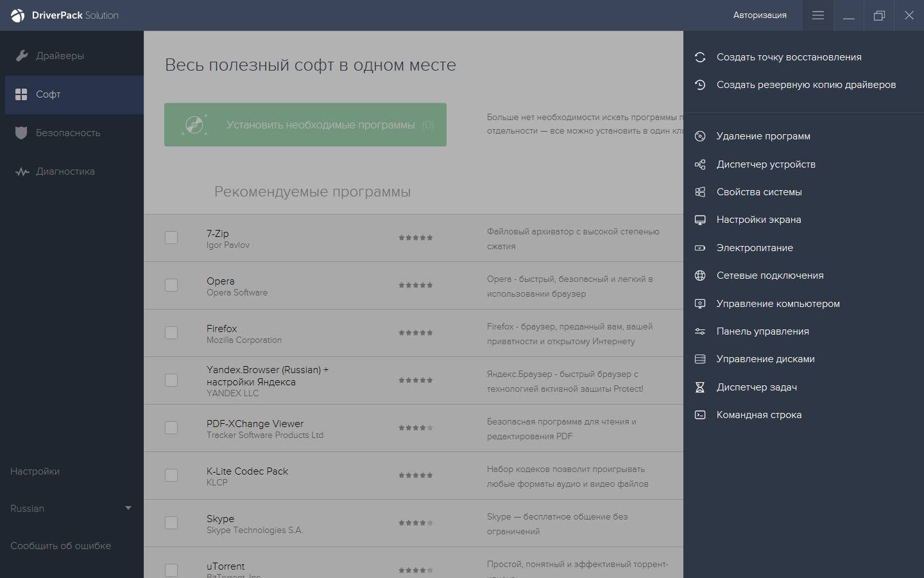This screenshot has height=578, width=924.
Task: Check the 7-Zip checkbox
Action: 171,238
